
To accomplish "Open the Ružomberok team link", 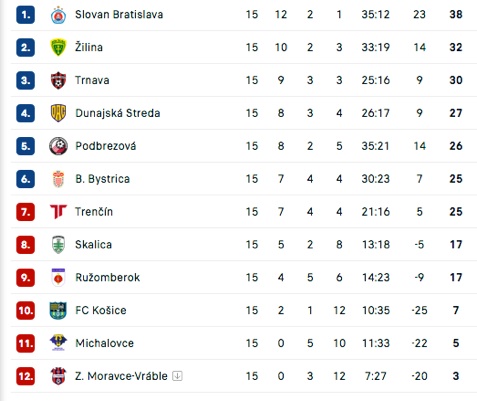I will 107,278.
